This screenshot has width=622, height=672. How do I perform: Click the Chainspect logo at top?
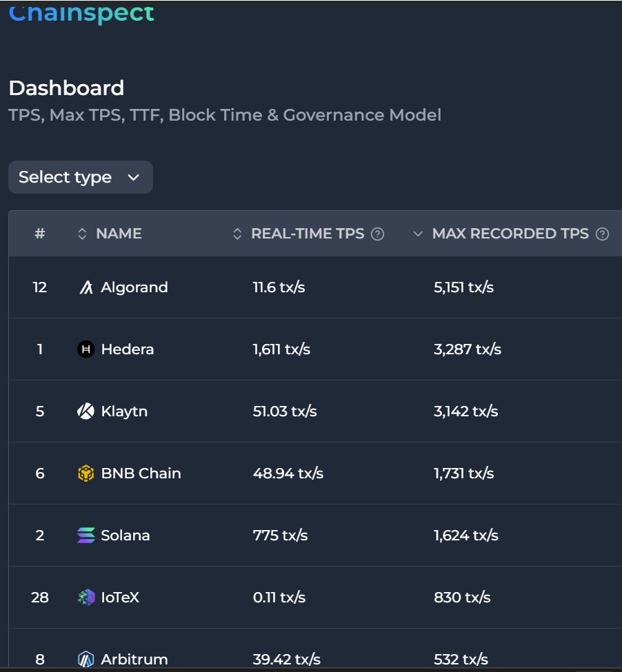coord(81,13)
